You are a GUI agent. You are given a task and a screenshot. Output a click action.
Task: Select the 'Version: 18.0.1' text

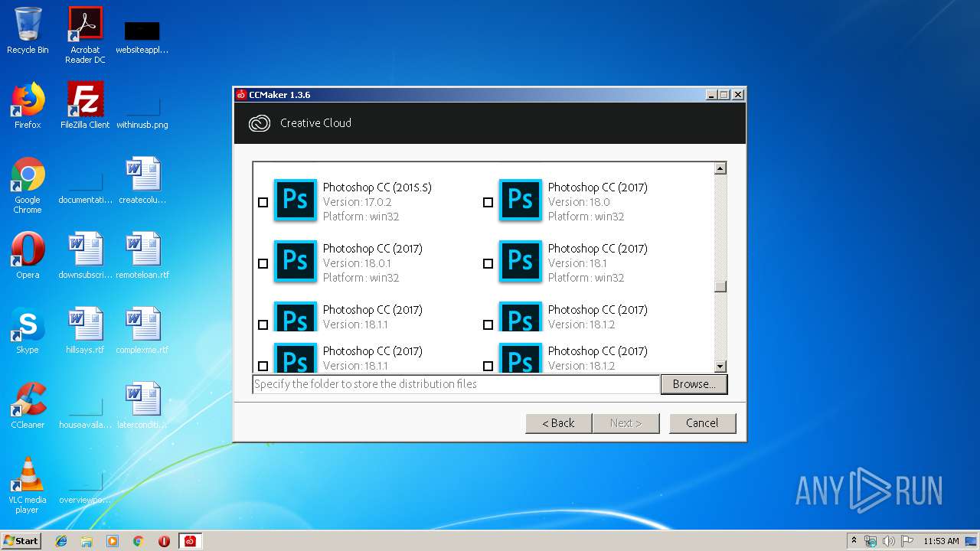357,263
